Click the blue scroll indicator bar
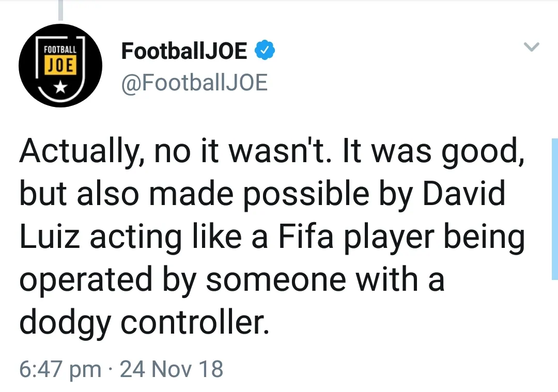The width and height of the screenshot is (558, 392). click(554, 209)
